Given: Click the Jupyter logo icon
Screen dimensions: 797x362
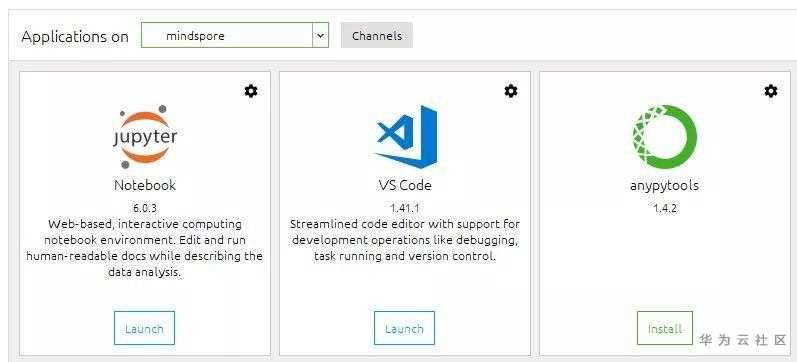Looking at the screenshot, I should [145, 137].
